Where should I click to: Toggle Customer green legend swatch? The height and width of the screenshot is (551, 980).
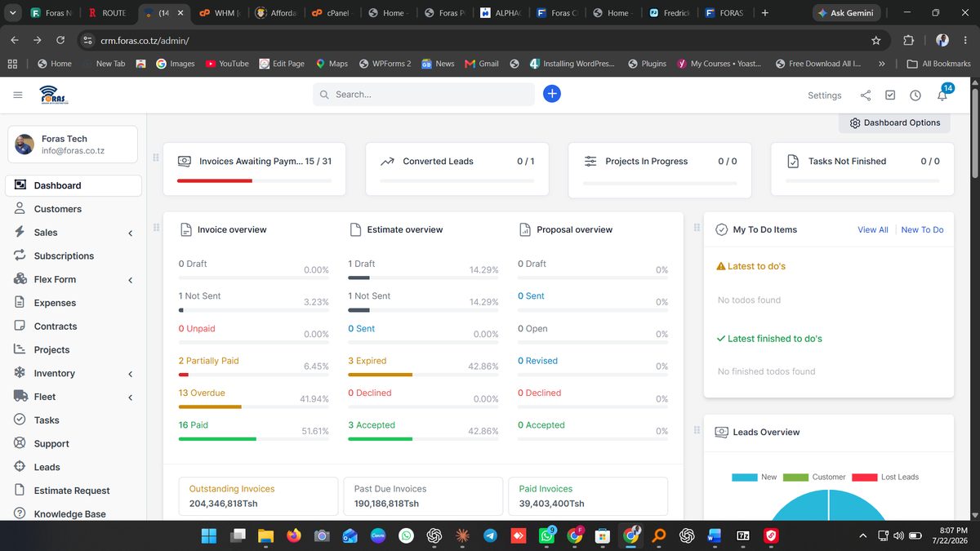tap(795, 477)
